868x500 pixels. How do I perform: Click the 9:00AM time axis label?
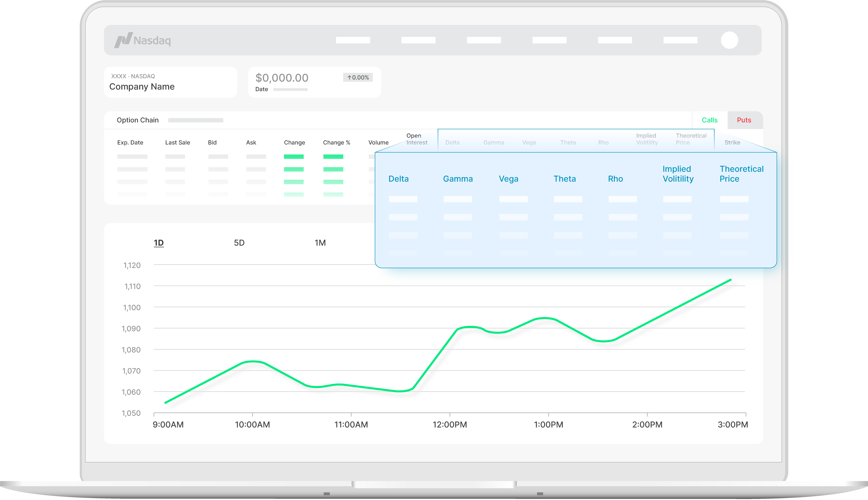click(x=168, y=425)
